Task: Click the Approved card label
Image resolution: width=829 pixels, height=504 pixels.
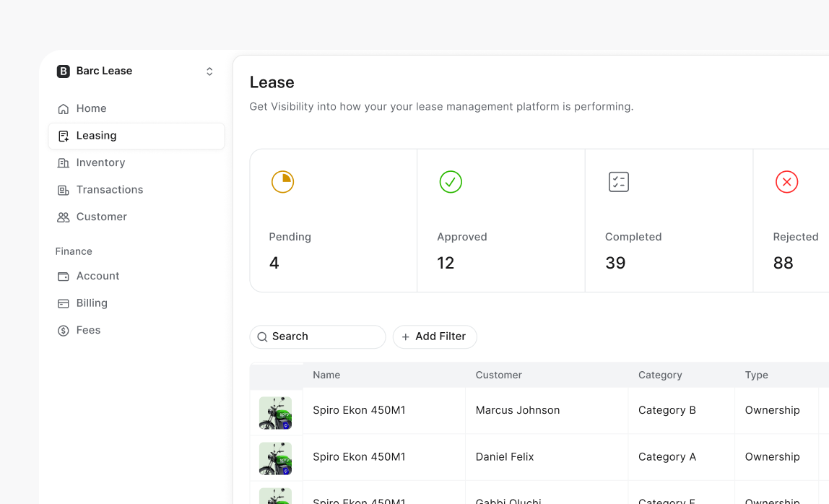Action: point(462,237)
